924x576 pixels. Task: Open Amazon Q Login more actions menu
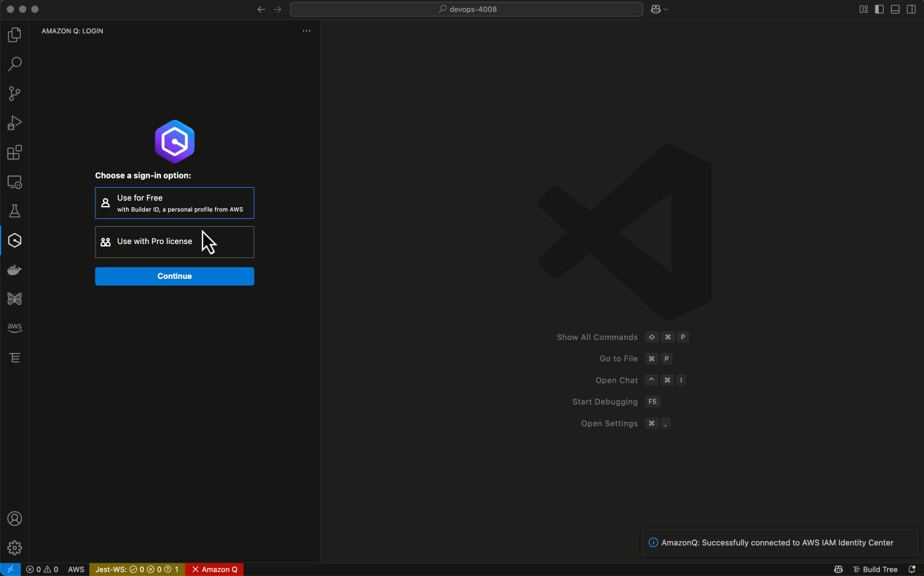(307, 31)
